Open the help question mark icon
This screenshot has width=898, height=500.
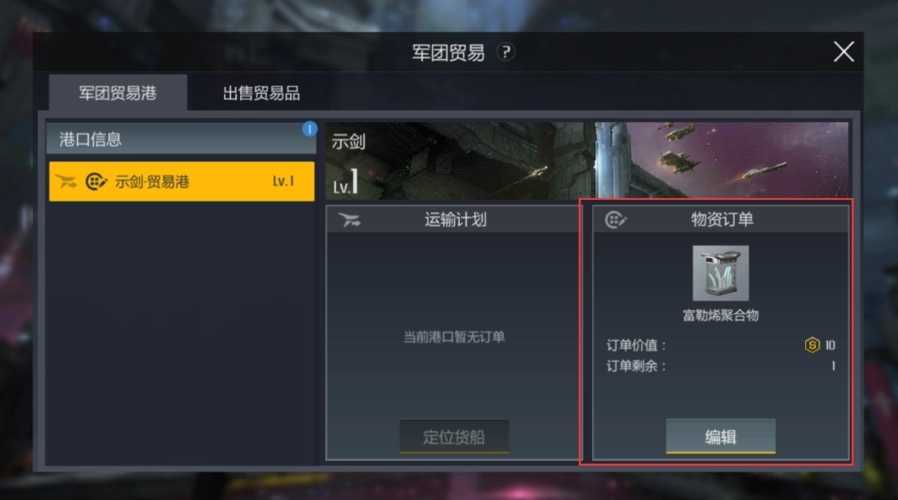[505, 52]
